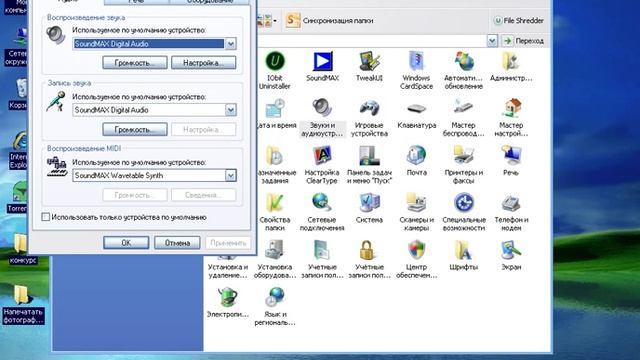
Task: Open the Шрифты folder
Action: (x=464, y=256)
